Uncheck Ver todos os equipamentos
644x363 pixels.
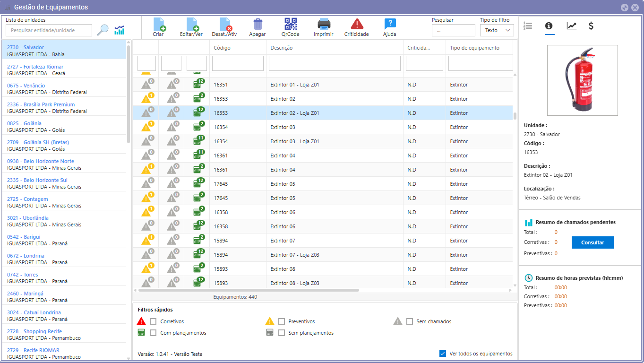pyautogui.click(x=443, y=354)
